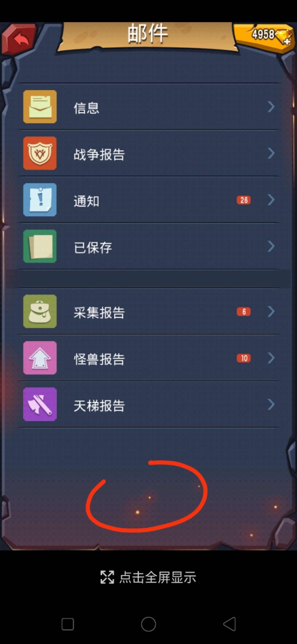297x644 pixels.
Task: Tap the 通知 exclamation note icon
Action: click(x=40, y=200)
